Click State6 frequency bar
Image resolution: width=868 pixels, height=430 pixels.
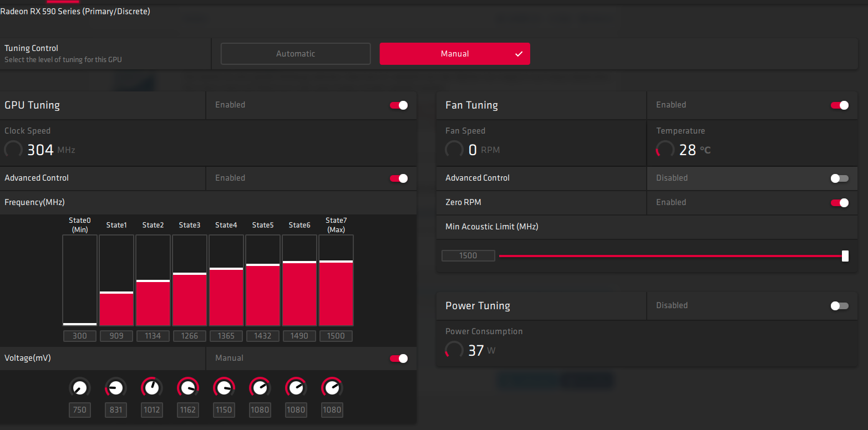click(300, 280)
